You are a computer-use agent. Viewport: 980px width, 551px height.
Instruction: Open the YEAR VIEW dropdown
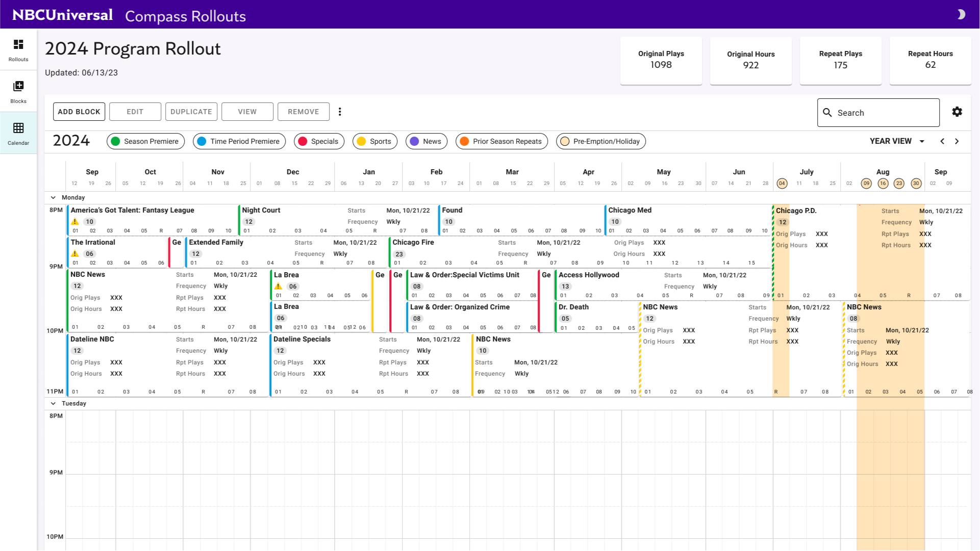click(x=897, y=141)
